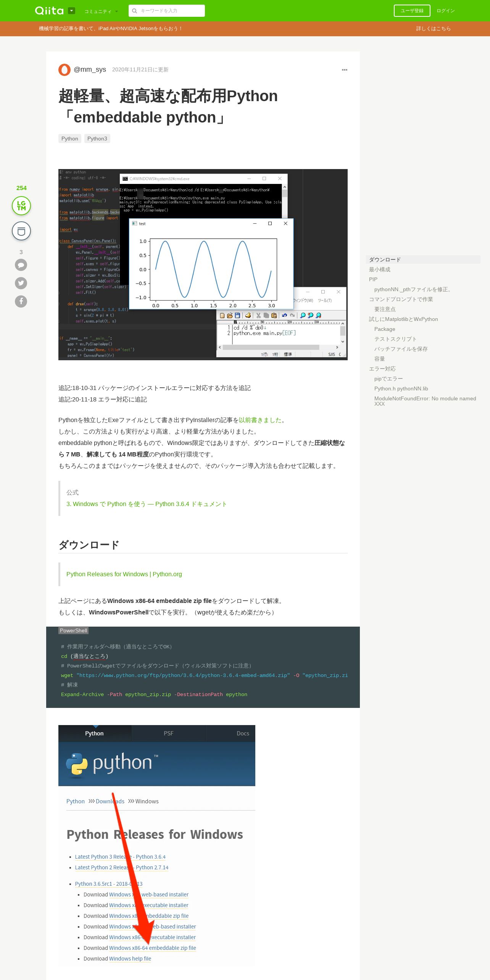The height and width of the screenshot is (980, 490).
Task: Open the Python 3.6.4 ドキュメント link
Action: point(147,504)
